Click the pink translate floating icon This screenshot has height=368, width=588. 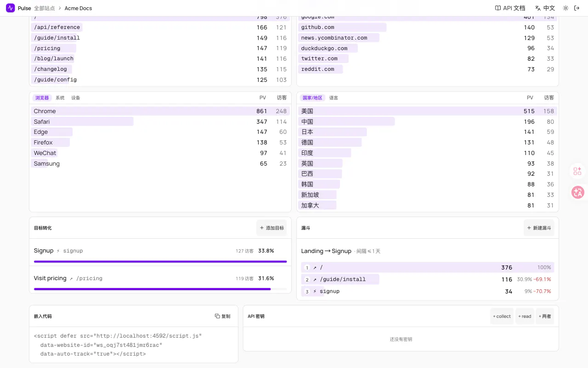pyautogui.click(x=577, y=192)
